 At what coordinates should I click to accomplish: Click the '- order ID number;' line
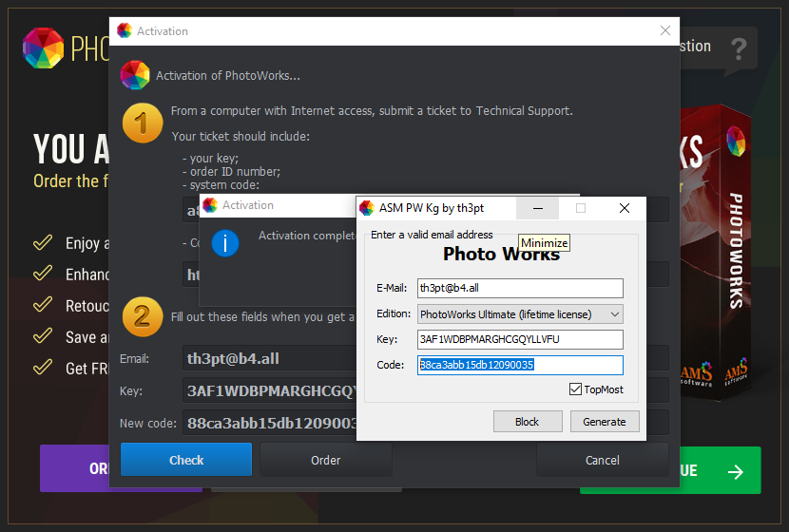[x=231, y=171]
